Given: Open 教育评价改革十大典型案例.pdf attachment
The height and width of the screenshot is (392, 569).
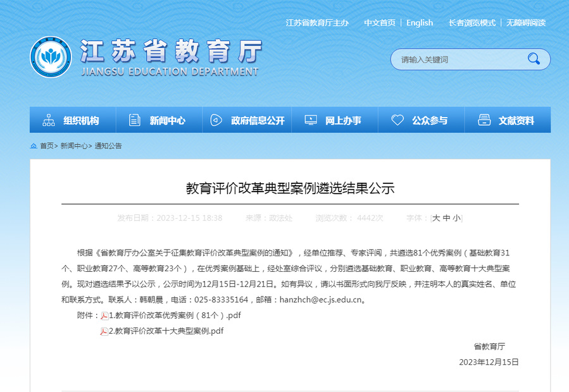Looking at the screenshot, I should click(166, 331).
